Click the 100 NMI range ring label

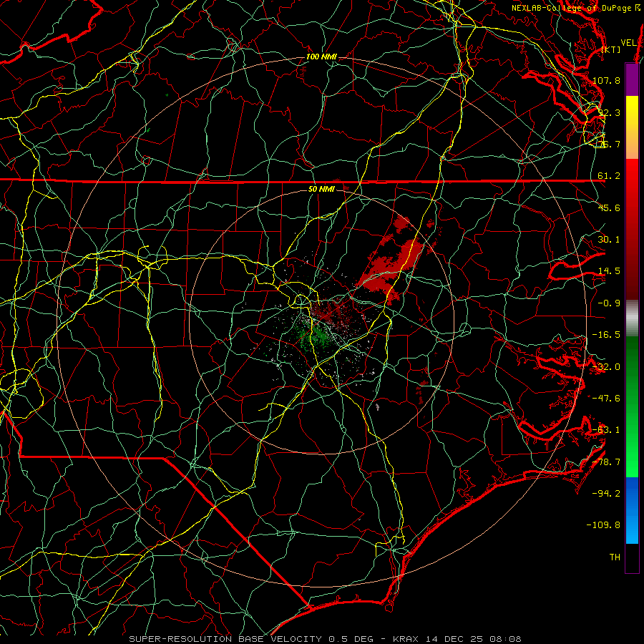click(x=321, y=57)
